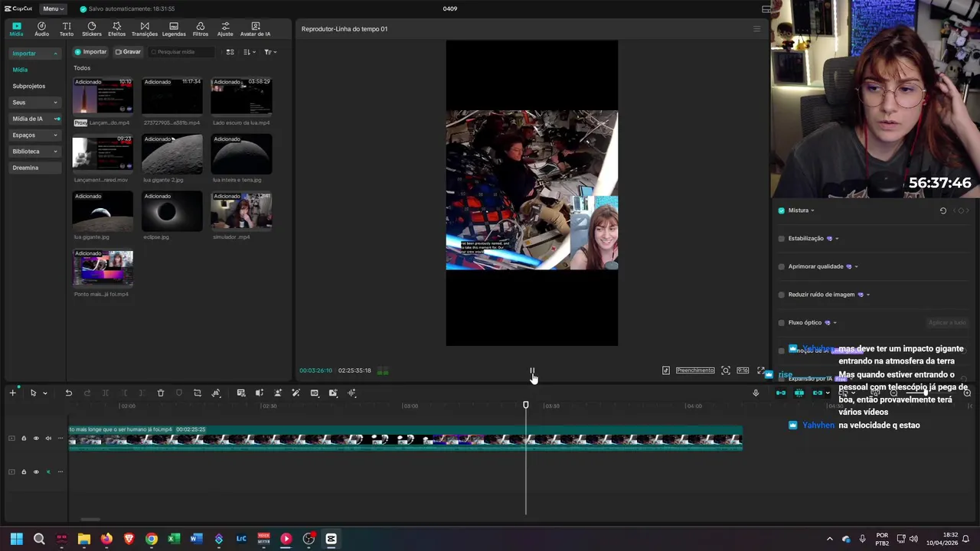Image resolution: width=980 pixels, height=551 pixels.
Task: Open the Filtros tab
Action: click(201, 29)
